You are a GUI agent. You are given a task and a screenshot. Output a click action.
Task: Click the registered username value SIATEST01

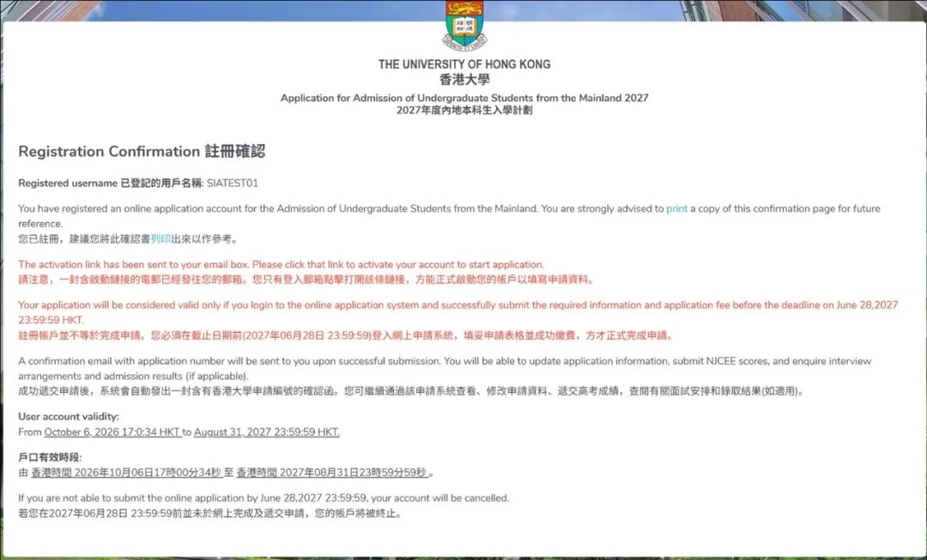(x=233, y=184)
